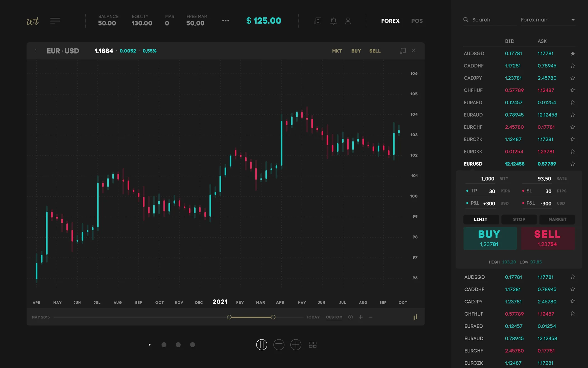Click BUY in the chart header

356,51
